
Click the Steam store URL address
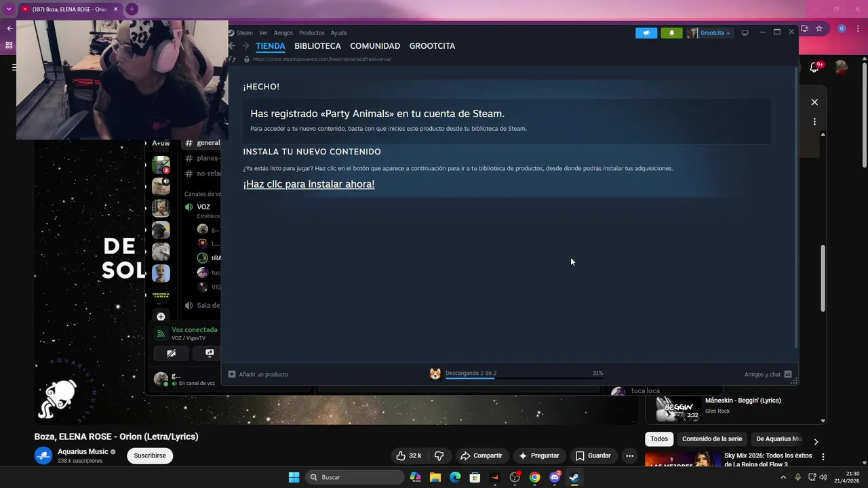(322, 59)
